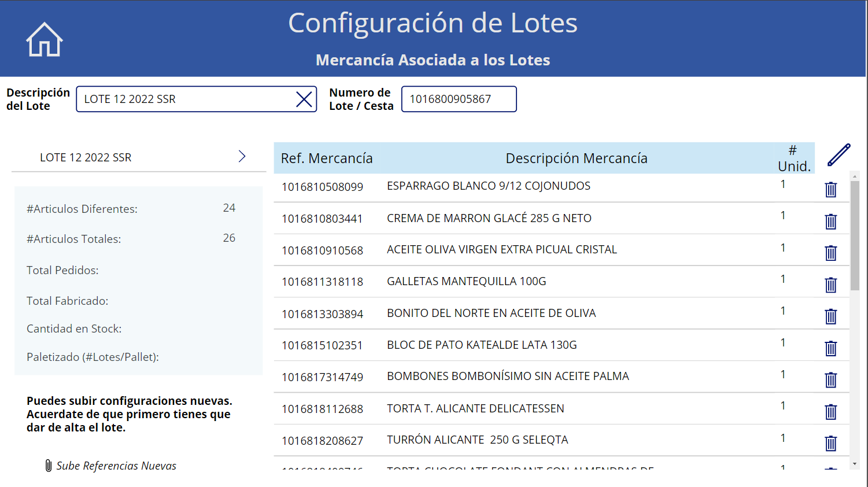Delete CREMA DE MARRON GLACÉ item
The image size is (868, 487).
(830, 222)
